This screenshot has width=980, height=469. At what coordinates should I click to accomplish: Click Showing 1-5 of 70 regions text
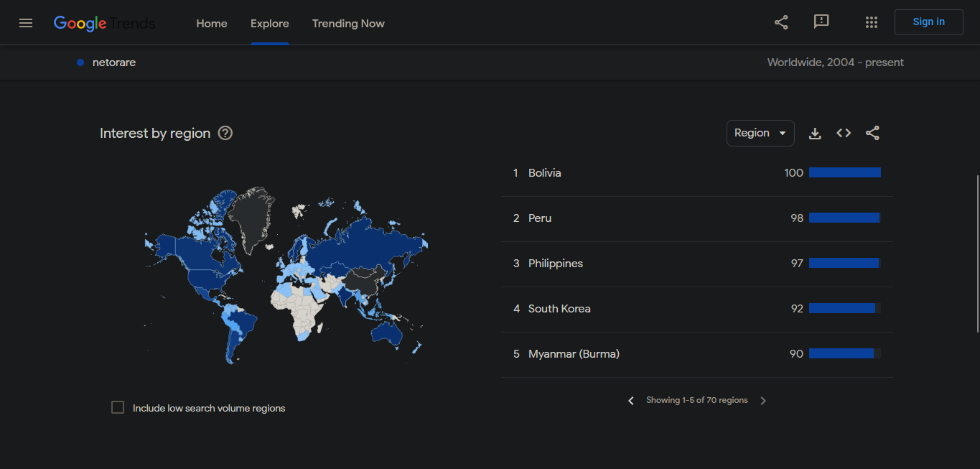click(x=697, y=400)
